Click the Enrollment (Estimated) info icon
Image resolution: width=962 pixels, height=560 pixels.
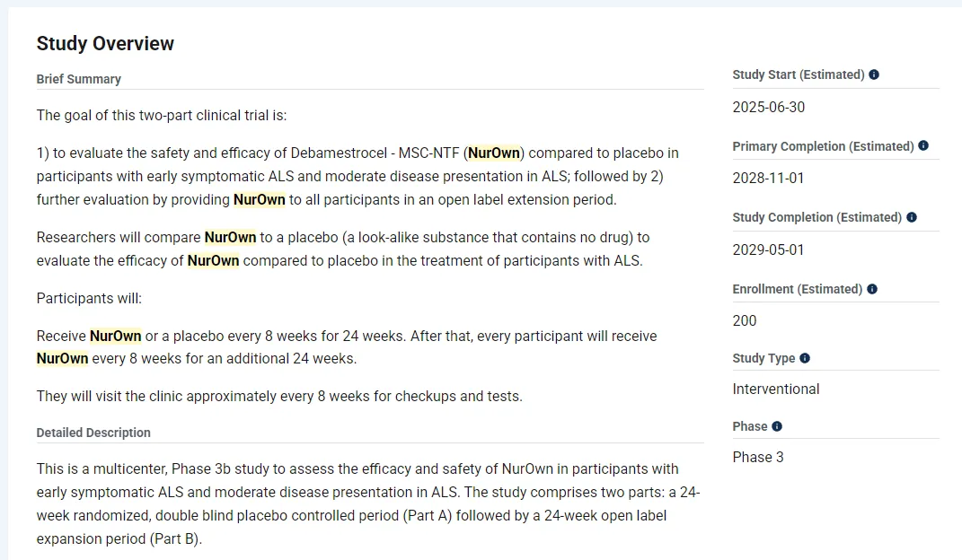point(872,289)
